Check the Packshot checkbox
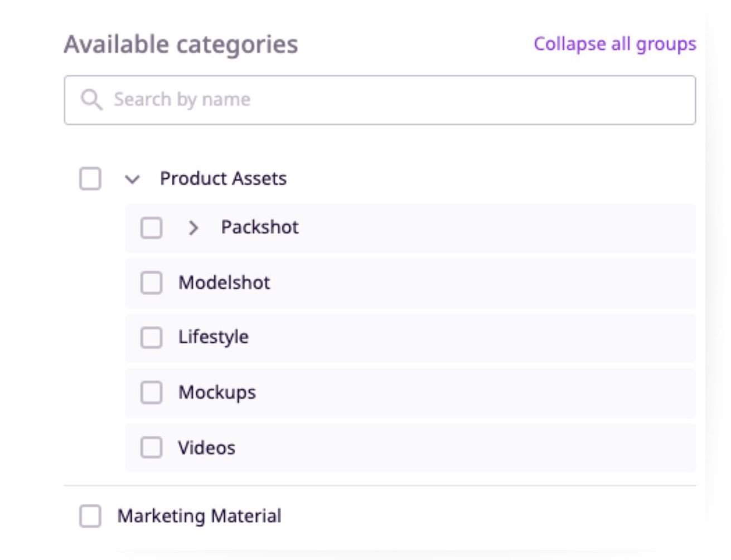 (x=151, y=227)
